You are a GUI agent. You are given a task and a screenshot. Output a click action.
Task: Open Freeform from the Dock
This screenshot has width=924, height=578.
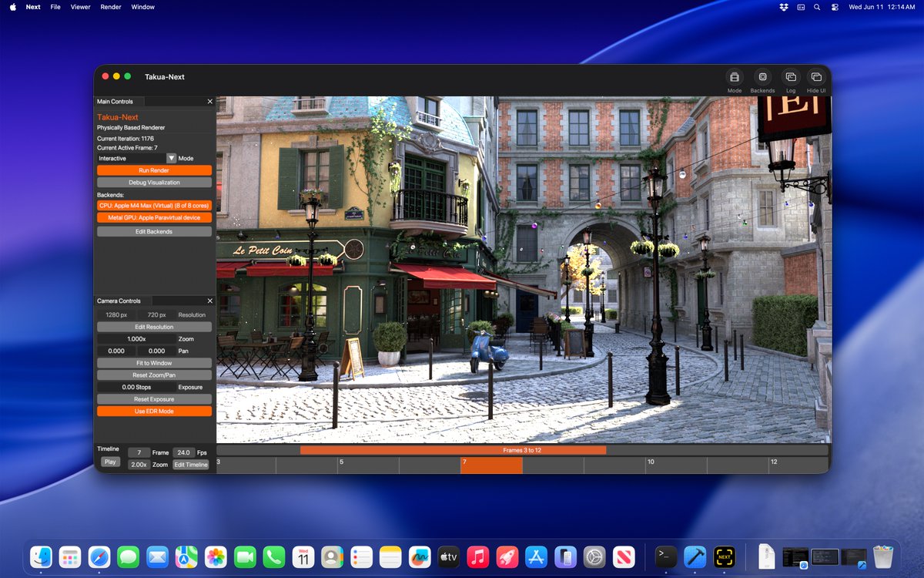[420, 556]
